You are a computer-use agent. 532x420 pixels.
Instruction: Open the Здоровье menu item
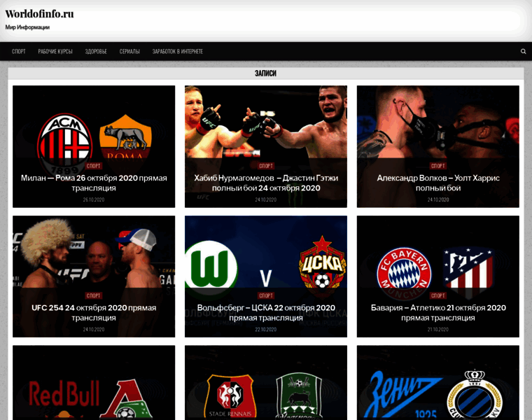pos(96,51)
